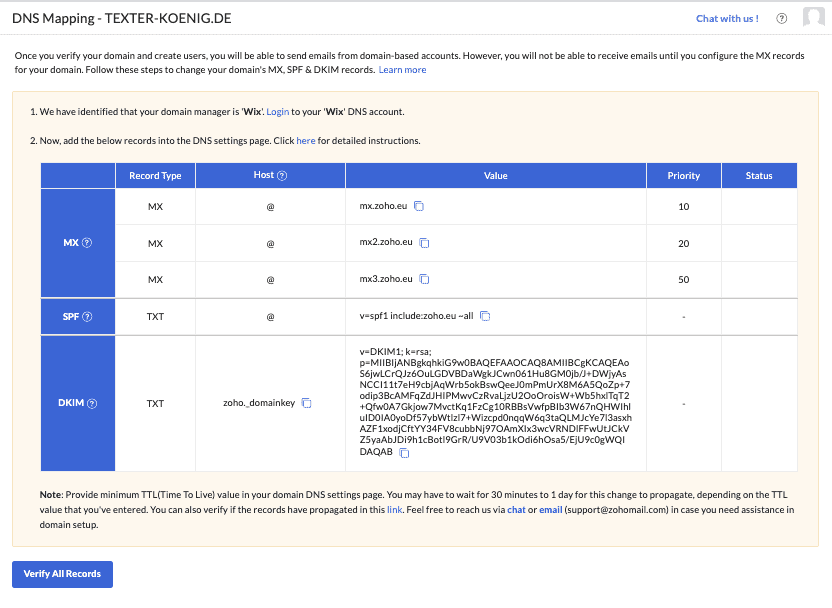Open the 'here' detailed instructions link

306,141
